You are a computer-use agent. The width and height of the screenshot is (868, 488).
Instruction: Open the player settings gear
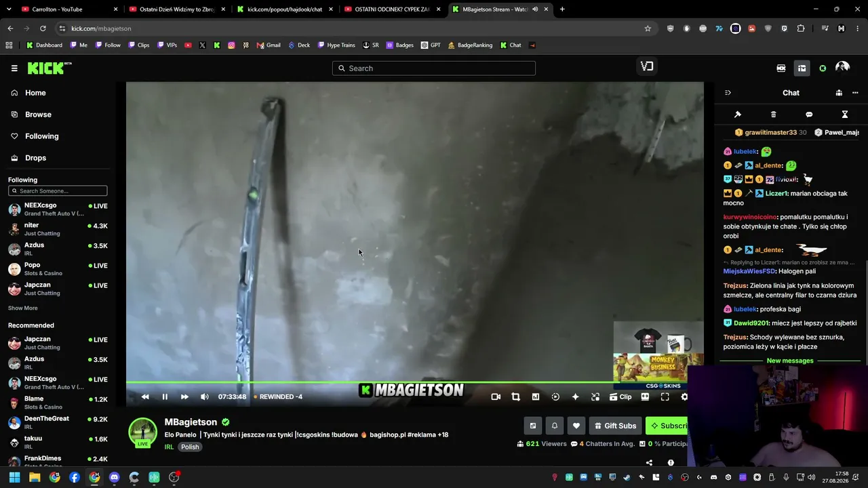684,397
